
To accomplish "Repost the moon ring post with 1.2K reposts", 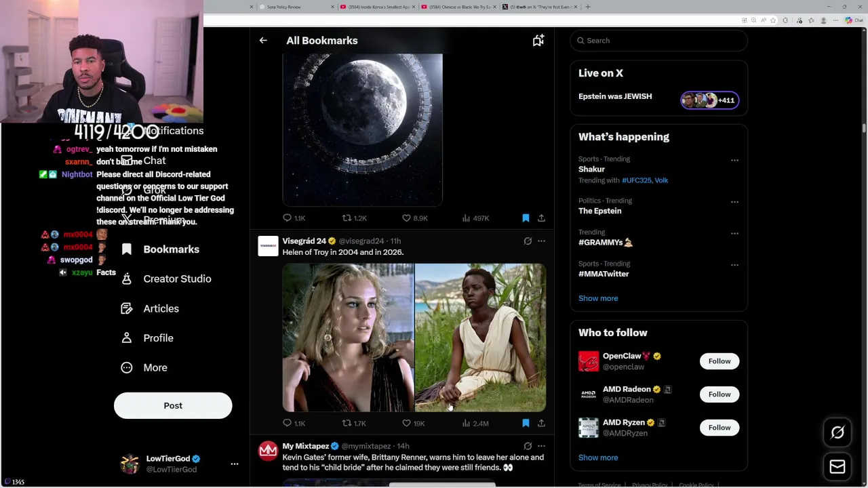I will tap(354, 218).
